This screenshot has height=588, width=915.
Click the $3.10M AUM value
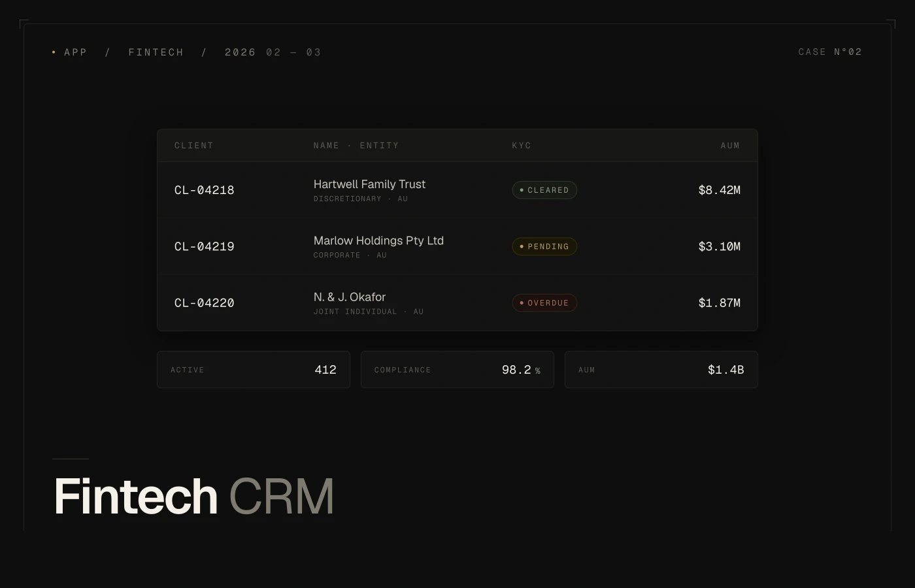719,246
